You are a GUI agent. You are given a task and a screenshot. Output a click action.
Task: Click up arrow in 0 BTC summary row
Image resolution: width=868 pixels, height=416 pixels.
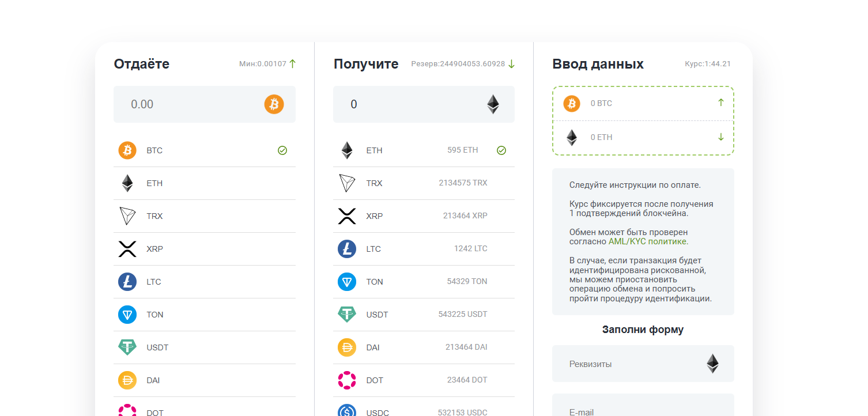coord(720,103)
